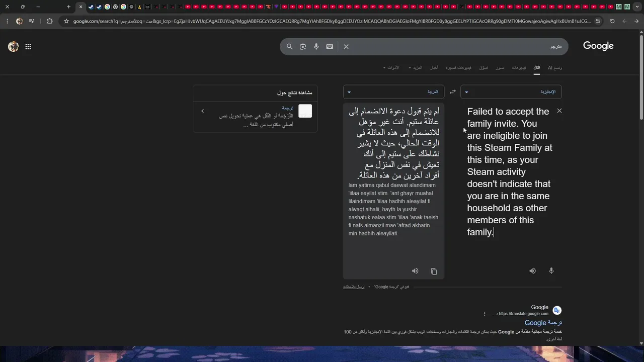
Task: Clear the search query with X icon
Action: pyautogui.click(x=346, y=46)
